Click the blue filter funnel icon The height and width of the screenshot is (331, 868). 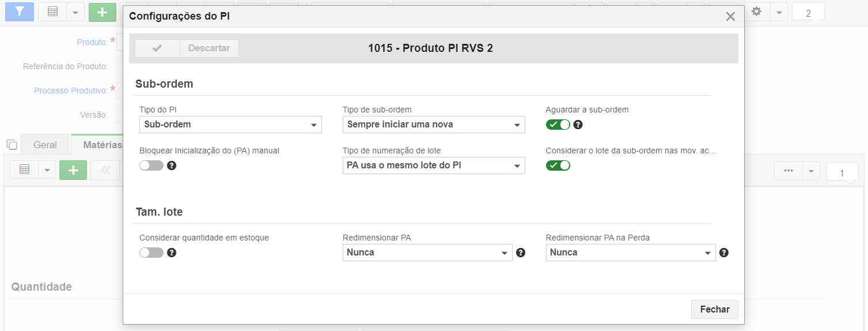coord(20,12)
